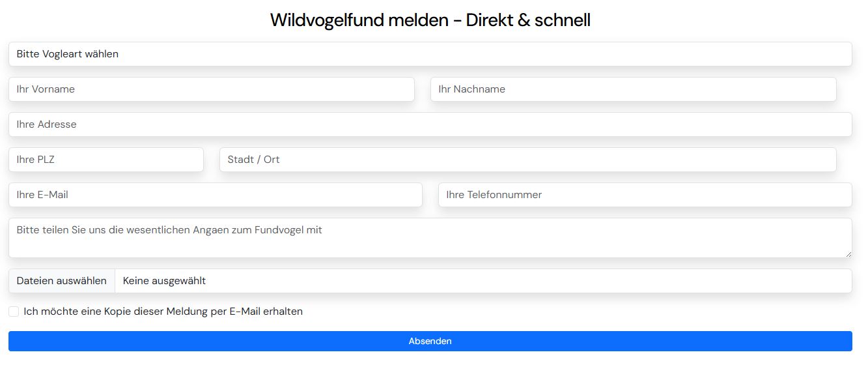This screenshot has height=378, width=868.
Task: Click into the "Ihre PLZ" field
Action: point(105,160)
